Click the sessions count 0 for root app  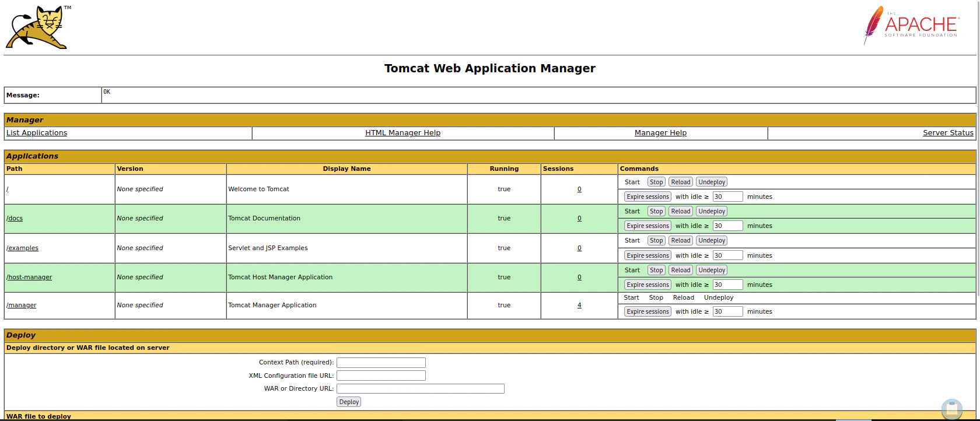(x=579, y=190)
